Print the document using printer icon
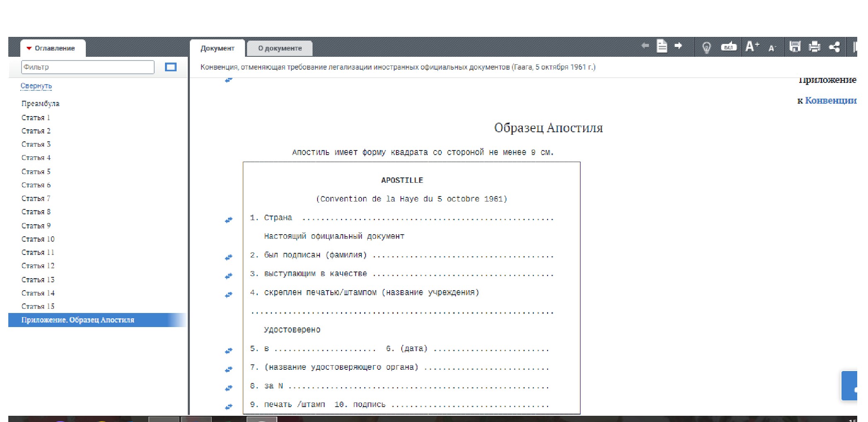 (815, 46)
